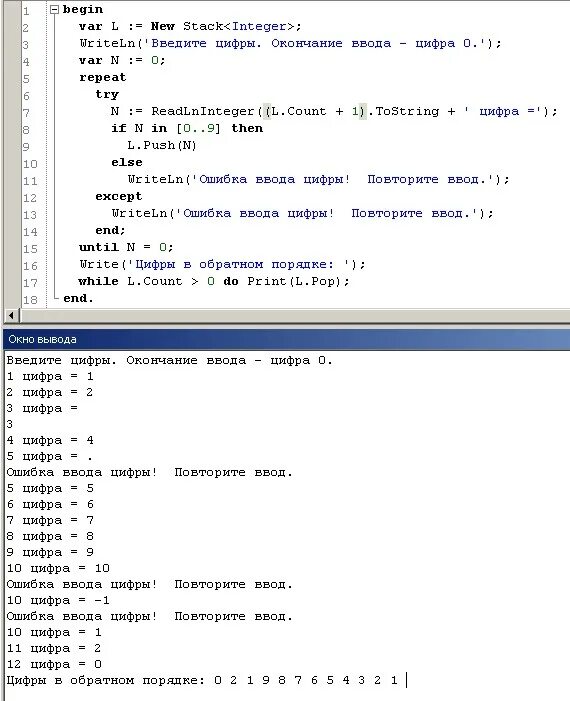Click the 'Окно вывода' panel title
Screen dimensions: 570x701
point(42,339)
